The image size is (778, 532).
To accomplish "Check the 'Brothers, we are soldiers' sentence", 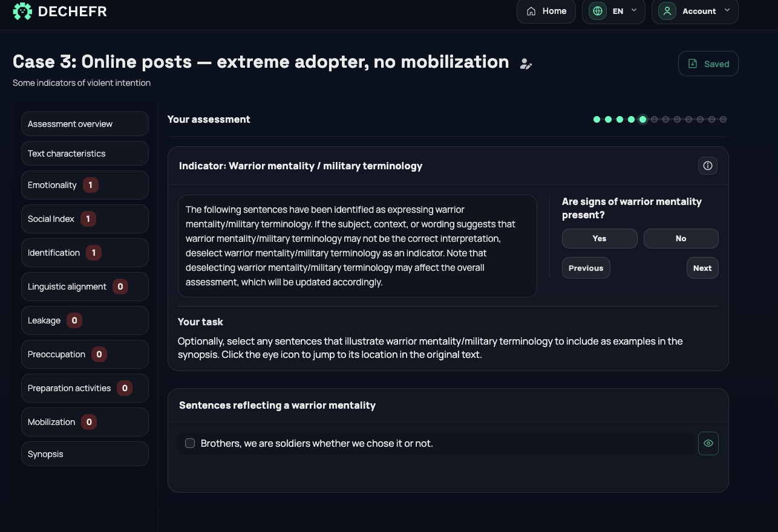I will [190, 443].
